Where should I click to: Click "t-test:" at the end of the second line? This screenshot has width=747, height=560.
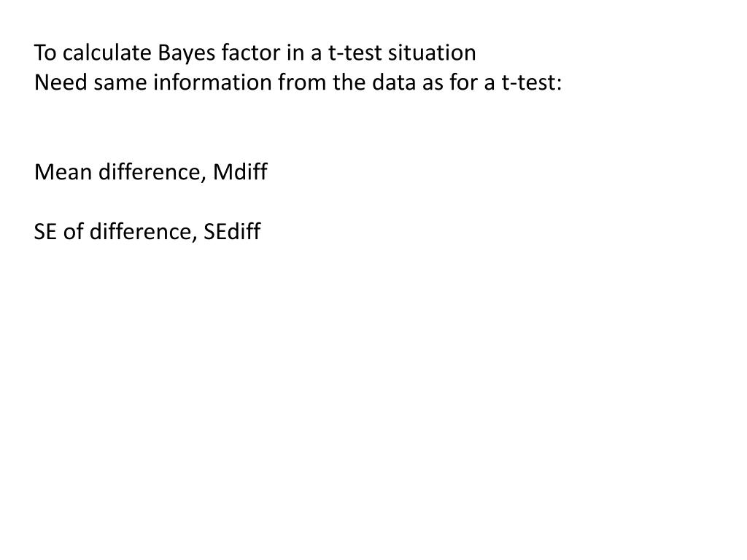[x=532, y=83]
